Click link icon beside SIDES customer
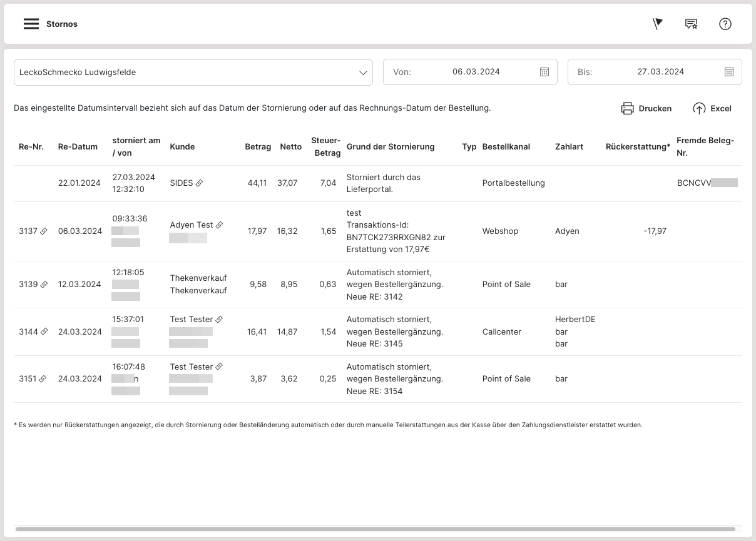 (199, 183)
